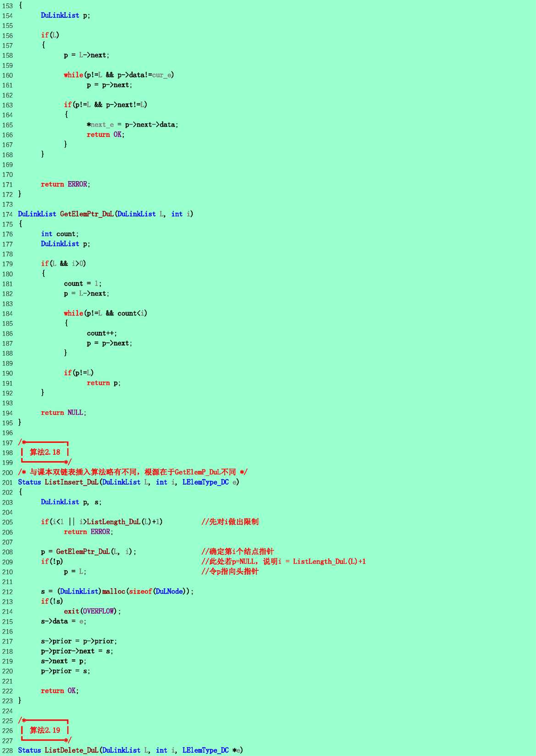
Task: Click line number 224 in the gutter
Action: (7, 711)
